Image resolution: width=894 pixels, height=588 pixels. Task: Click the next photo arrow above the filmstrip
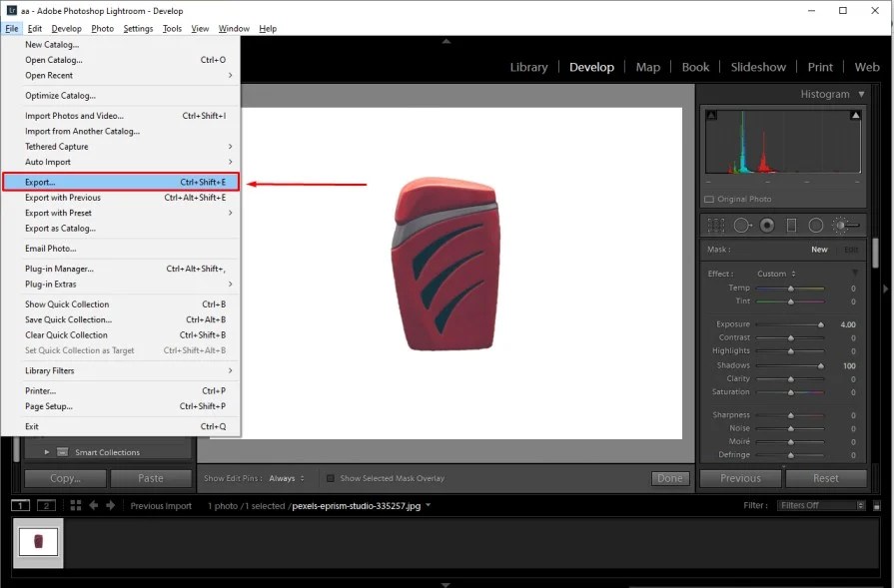coord(111,505)
